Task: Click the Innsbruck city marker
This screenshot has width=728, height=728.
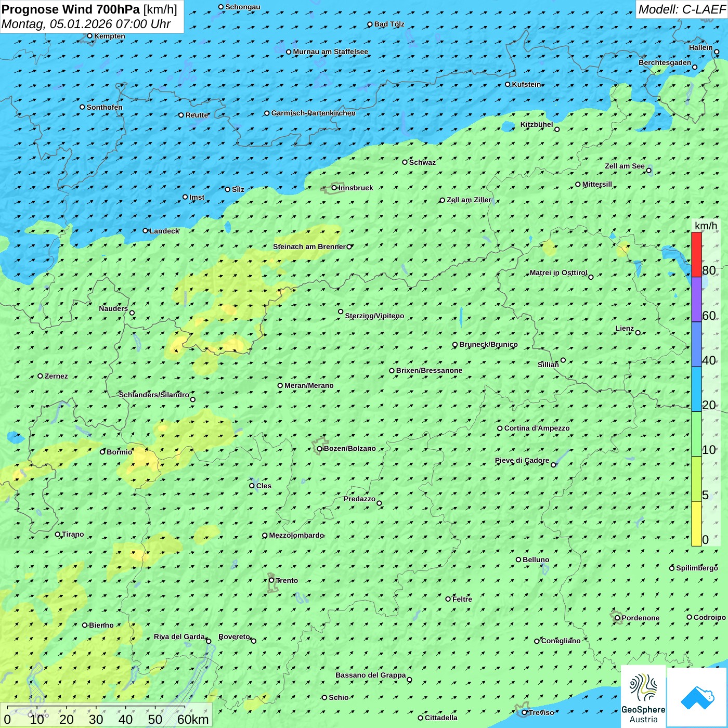Action: (334, 188)
